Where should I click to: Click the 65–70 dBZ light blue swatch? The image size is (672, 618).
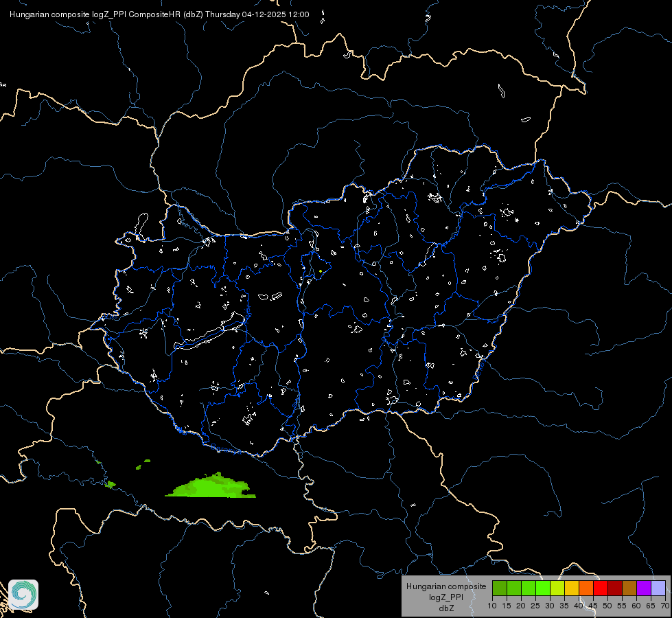click(x=658, y=588)
